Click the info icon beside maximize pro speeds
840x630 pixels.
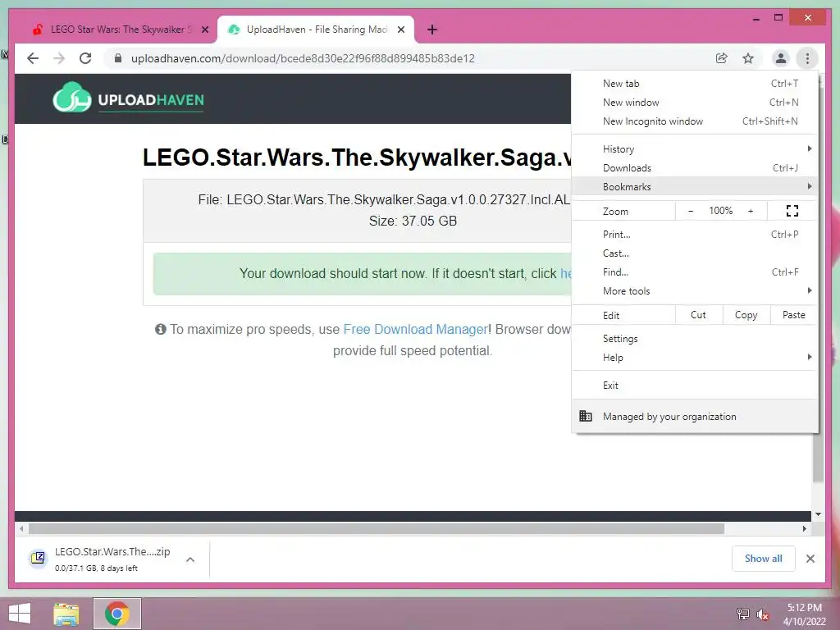click(x=160, y=329)
